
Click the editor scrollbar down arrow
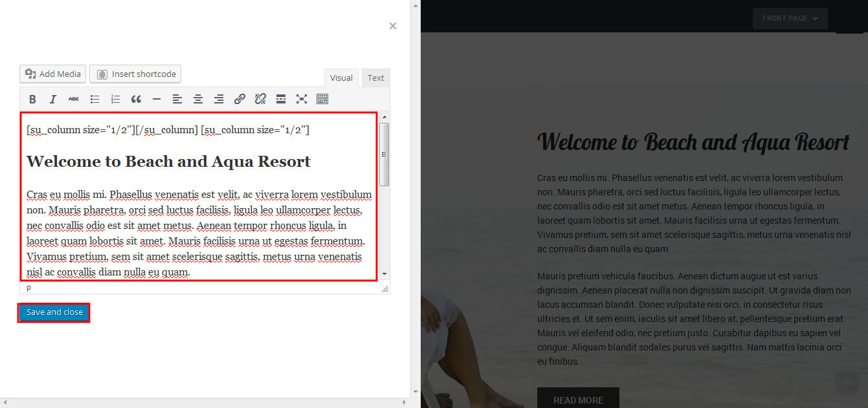(384, 274)
